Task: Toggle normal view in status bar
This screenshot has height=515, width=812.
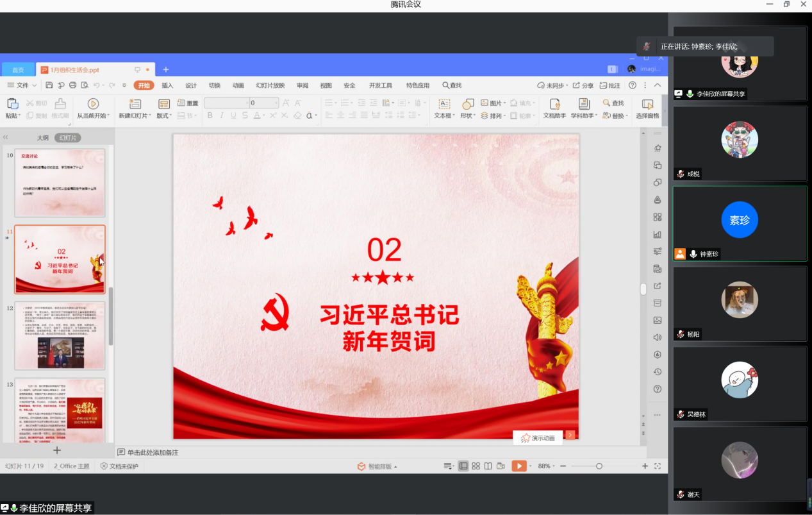Action: coord(463,466)
